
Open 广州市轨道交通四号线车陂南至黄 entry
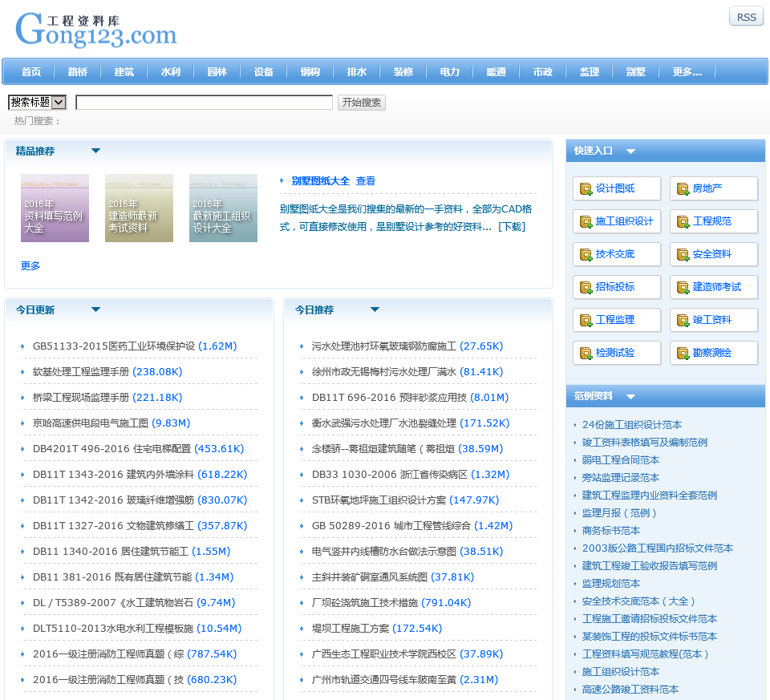pyautogui.click(x=384, y=679)
